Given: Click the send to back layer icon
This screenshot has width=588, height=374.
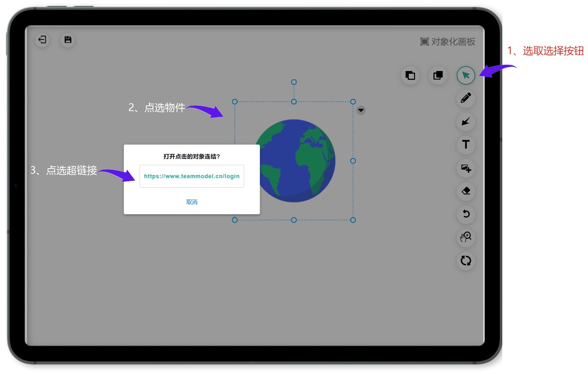Looking at the screenshot, I should click(410, 76).
